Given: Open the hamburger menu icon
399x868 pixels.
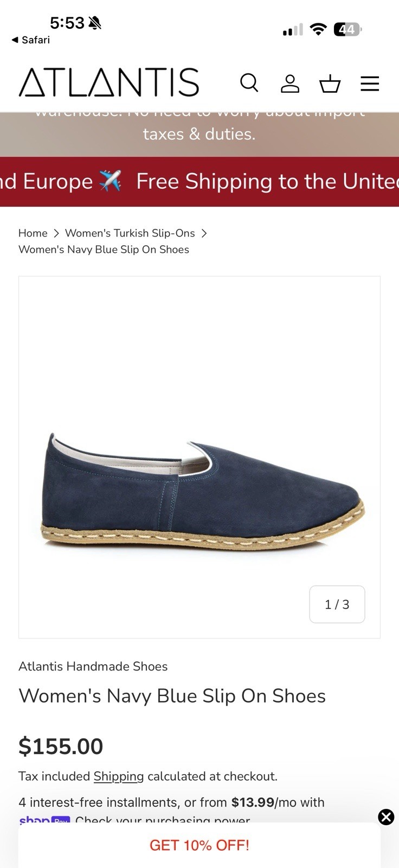Looking at the screenshot, I should 370,84.
